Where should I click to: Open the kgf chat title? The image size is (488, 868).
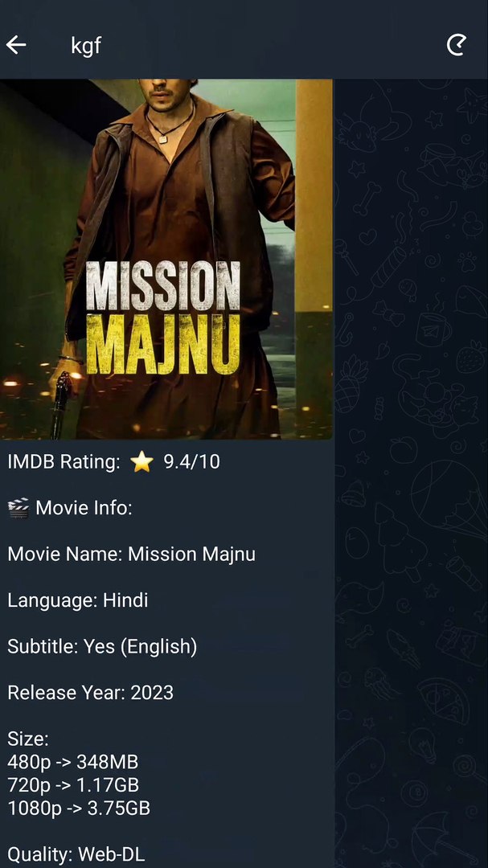86,45
